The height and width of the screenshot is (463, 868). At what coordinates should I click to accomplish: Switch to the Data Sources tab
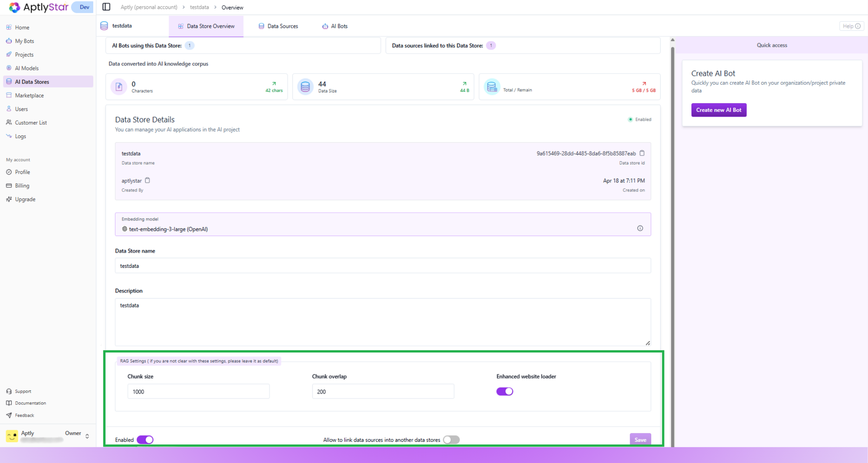point(278,26)
